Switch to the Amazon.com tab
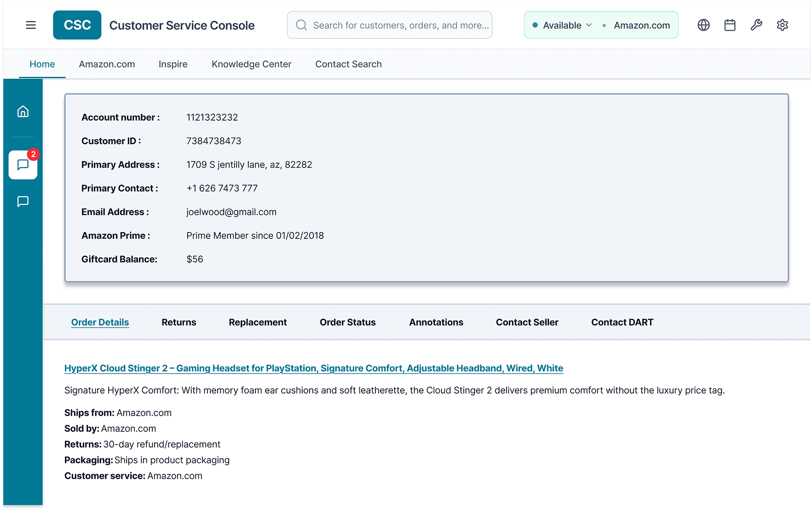 107,64
